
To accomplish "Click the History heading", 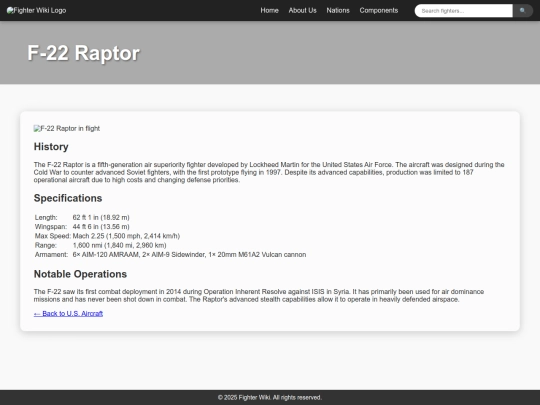I will [x=51, y=147].
